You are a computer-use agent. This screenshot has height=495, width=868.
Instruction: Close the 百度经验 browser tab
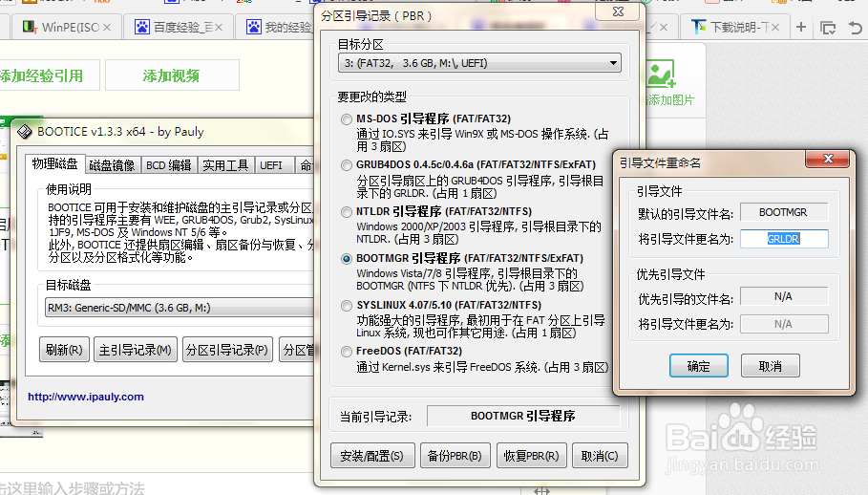point(219,27)
